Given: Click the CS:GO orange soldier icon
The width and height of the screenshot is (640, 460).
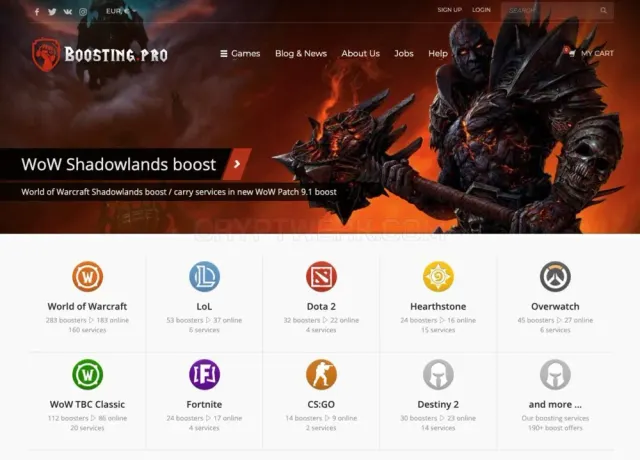Looking at the screenshot, I should tap(321, 374).
